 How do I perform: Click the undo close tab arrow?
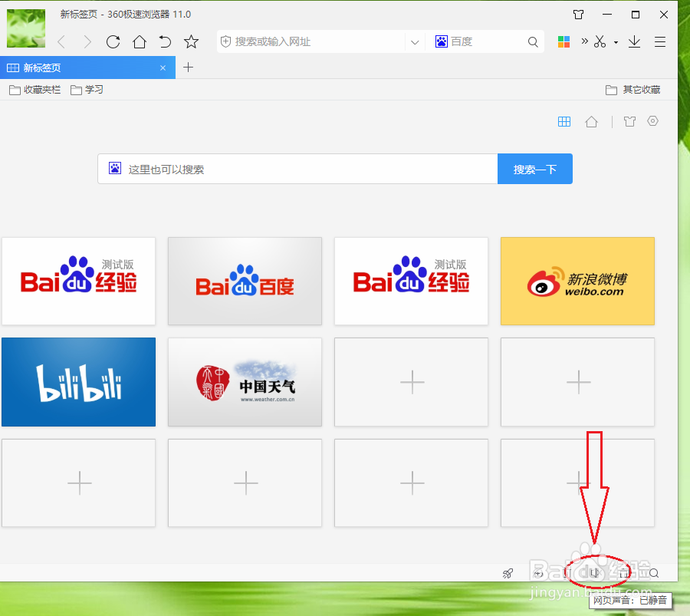[165, 42]
